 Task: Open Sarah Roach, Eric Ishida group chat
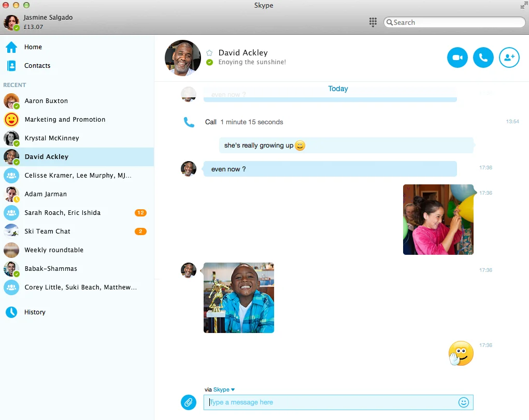(62, 213)
